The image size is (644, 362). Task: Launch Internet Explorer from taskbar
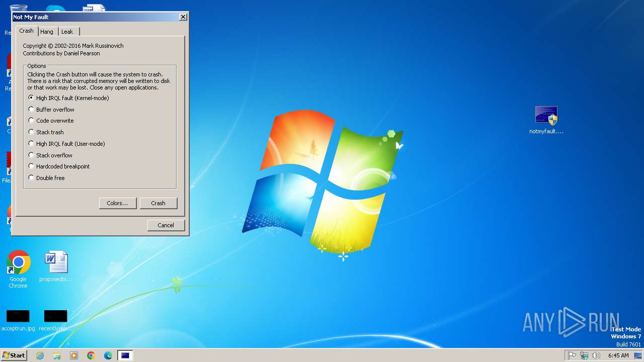point(40,355)
